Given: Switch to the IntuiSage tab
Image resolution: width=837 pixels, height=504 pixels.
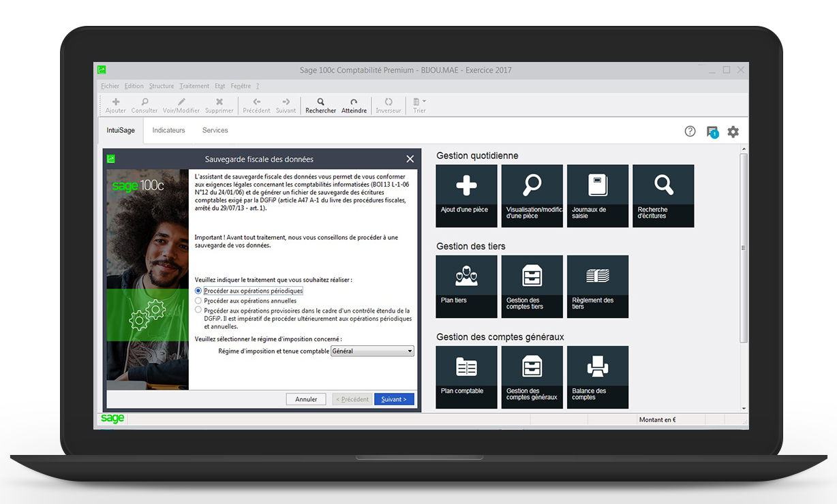Looking at the screenshot, I should 120,131.
